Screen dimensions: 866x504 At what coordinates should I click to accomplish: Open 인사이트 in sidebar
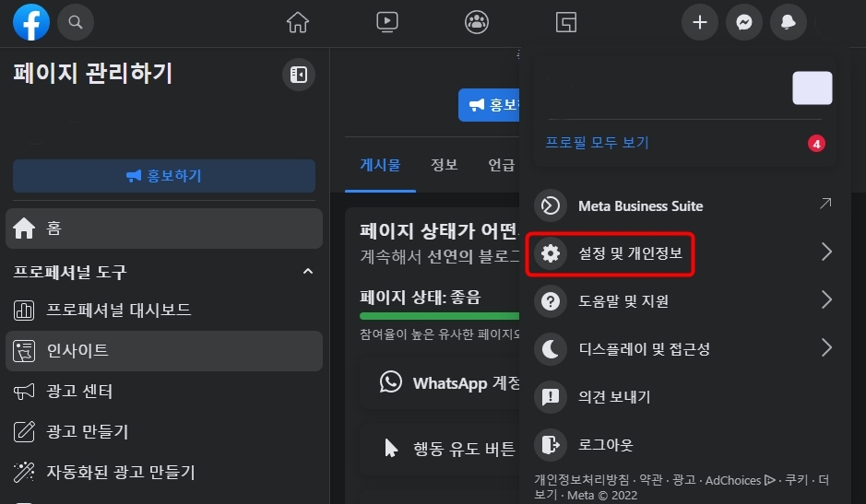click(x=164, y=351)
